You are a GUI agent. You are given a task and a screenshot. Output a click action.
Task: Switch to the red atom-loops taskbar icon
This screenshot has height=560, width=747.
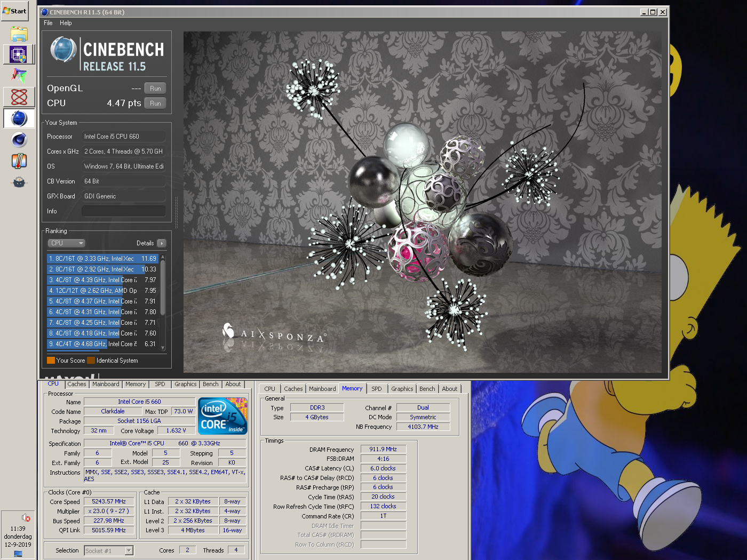click(19, 97)
